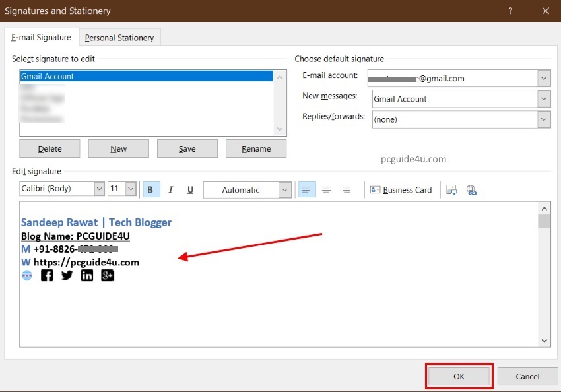Switch to the Personal Stationery tab

(x=119, y=38)
